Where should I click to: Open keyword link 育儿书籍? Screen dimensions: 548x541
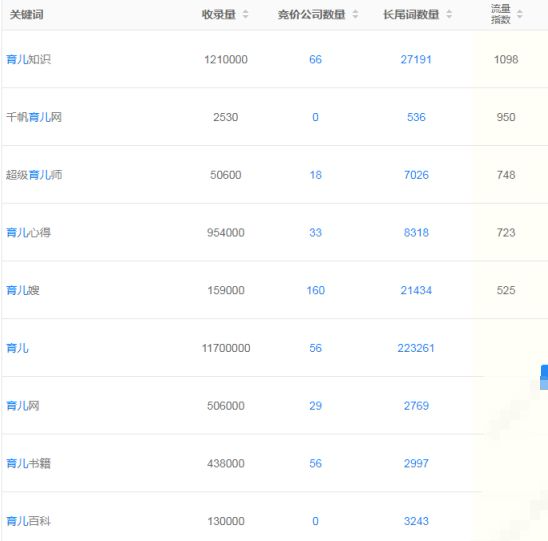28,463
